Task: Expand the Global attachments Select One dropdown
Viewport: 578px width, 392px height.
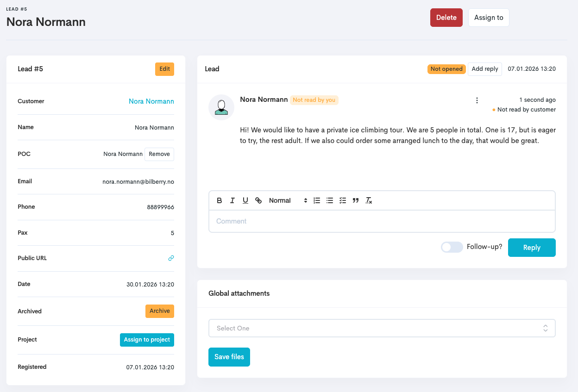Action: (382, 328)
